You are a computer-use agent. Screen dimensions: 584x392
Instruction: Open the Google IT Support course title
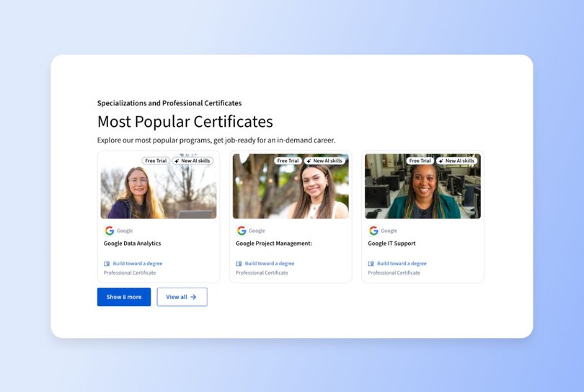point(391,244)
